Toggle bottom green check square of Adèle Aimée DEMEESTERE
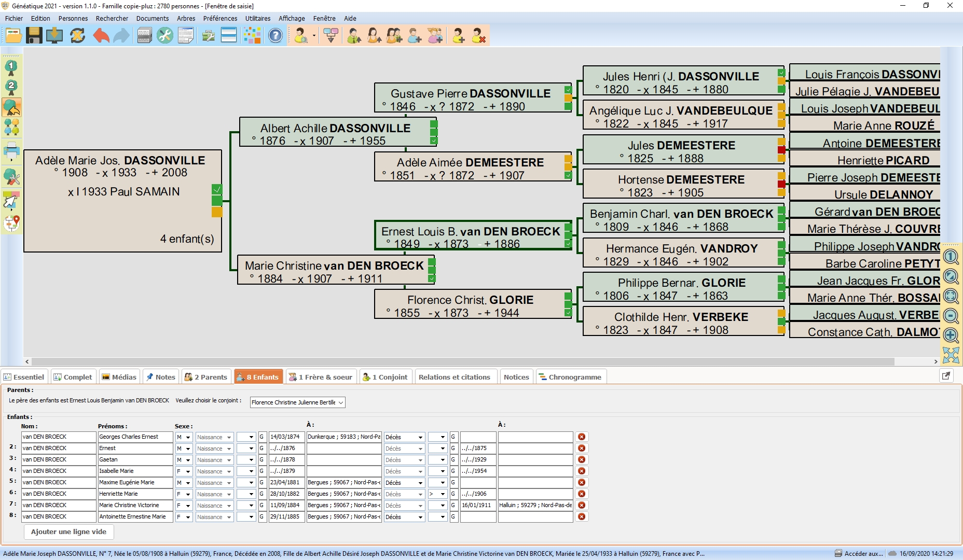Viewport: 963px width, 560px height. point(568,175)
